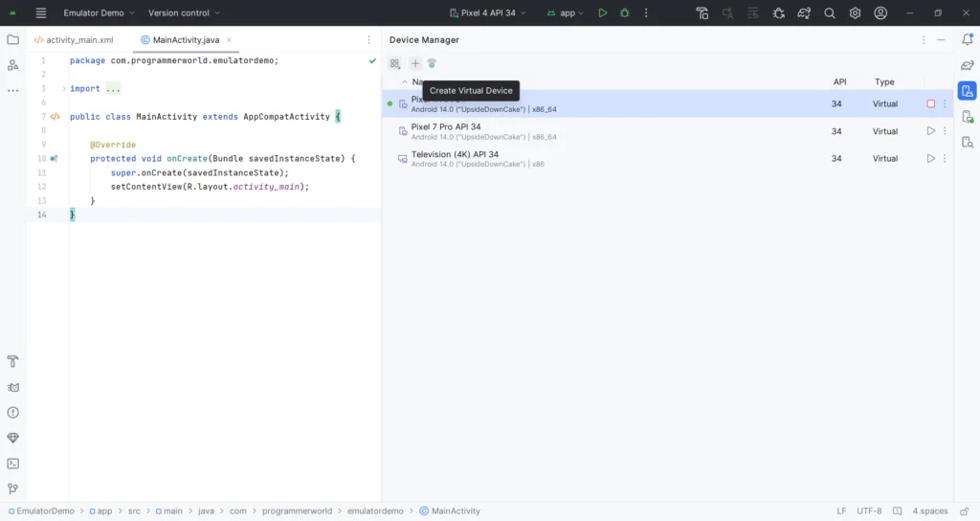Sort devices by the Type column header
Image resolution: width=980 pixels, height=521 pixels.
(884, 82)
